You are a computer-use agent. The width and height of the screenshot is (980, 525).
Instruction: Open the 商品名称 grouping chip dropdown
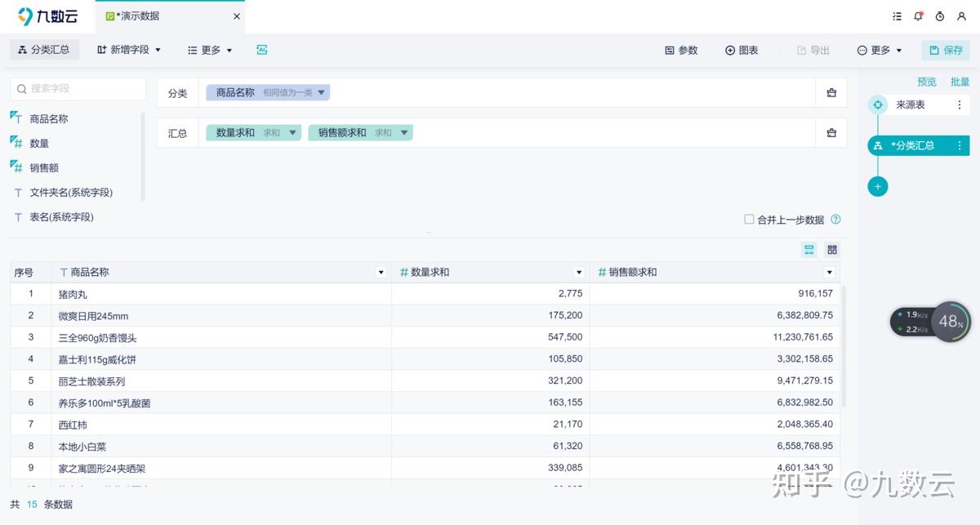[x=322, y=92]
